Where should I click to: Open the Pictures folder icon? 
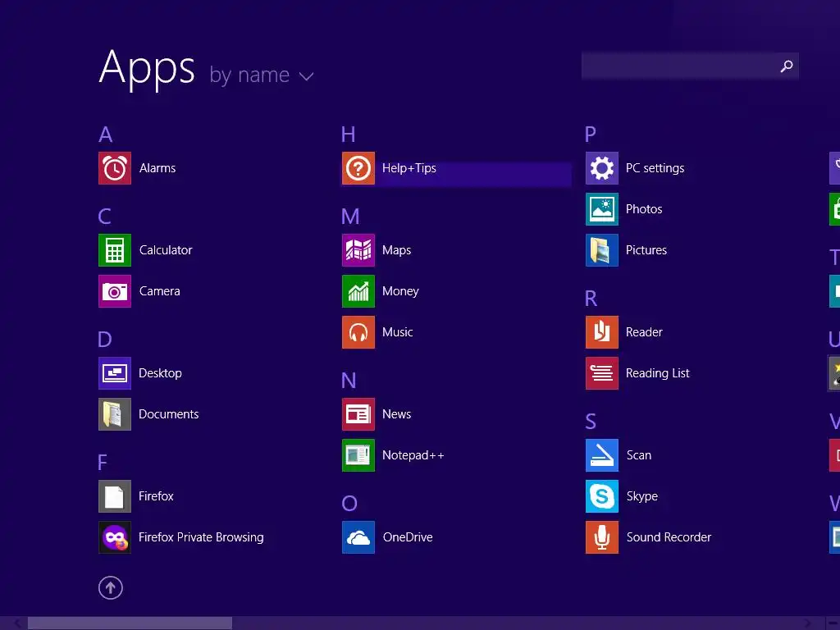click(602, 250)
